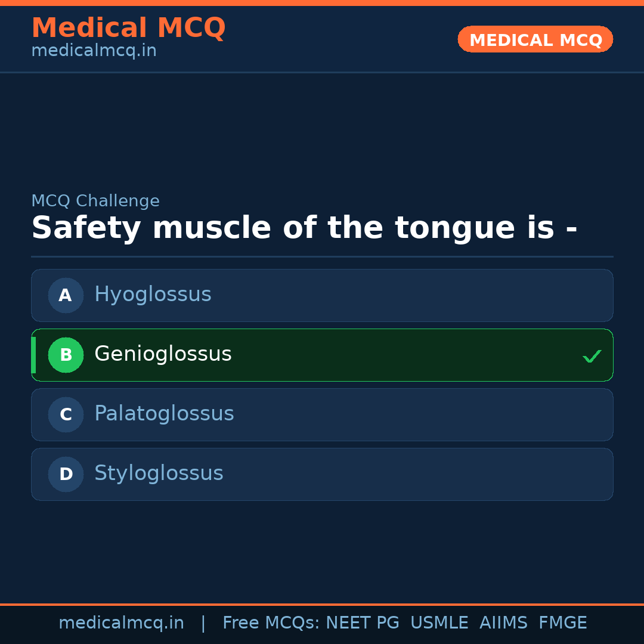Click the FMGE link in the footer
644x644 pixels.
[x=562, y=623]
